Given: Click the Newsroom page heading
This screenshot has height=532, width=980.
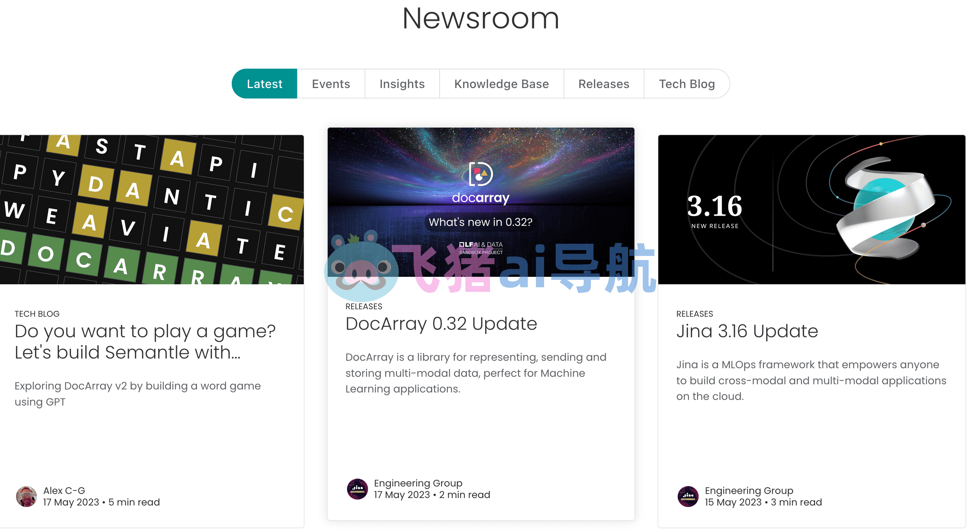Looking at the screenshot, I should tap(481, 18).
